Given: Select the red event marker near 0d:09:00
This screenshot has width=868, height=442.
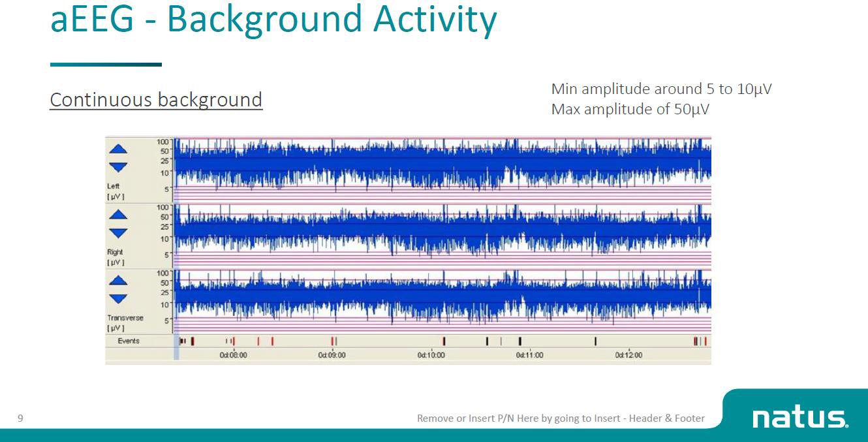Looking at the screenshot, I should pyautogui.click(x=333, y=340).
